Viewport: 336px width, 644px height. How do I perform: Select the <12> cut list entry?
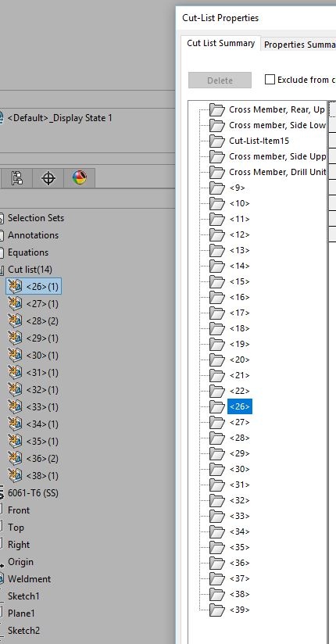[x=239, y=234]
